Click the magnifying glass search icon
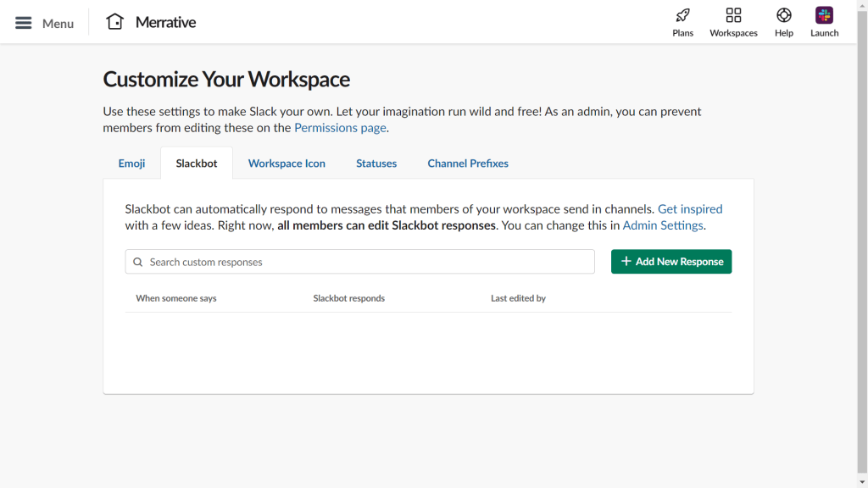 (x=138, y=262)
